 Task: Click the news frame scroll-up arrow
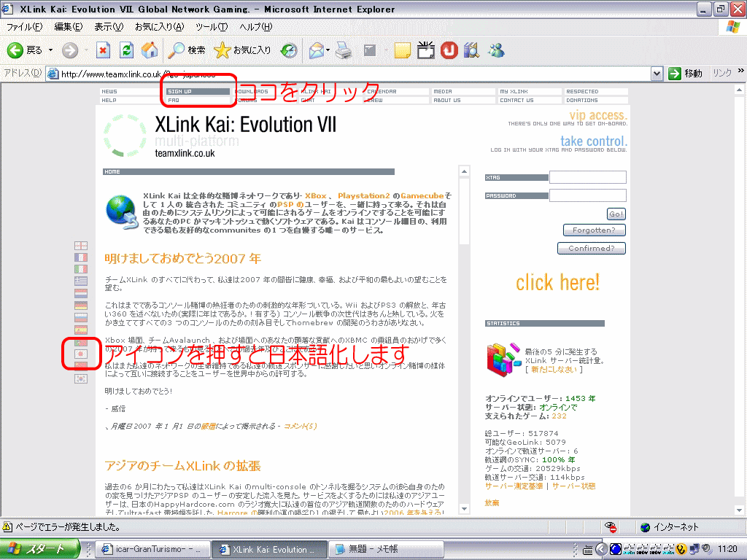click(465, 171)
